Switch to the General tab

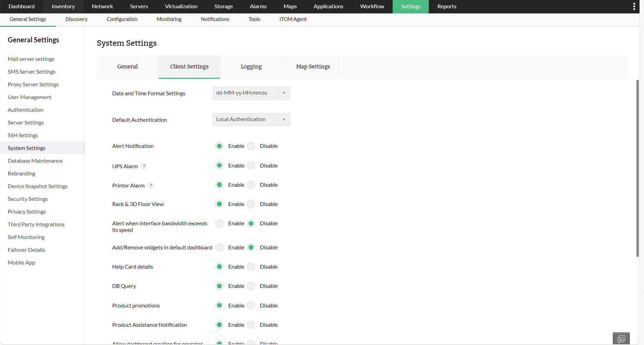(128, 67)
